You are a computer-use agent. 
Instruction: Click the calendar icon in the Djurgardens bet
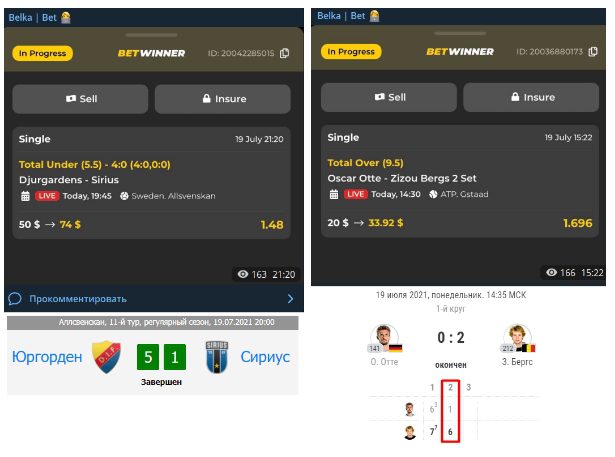[25, 196]
